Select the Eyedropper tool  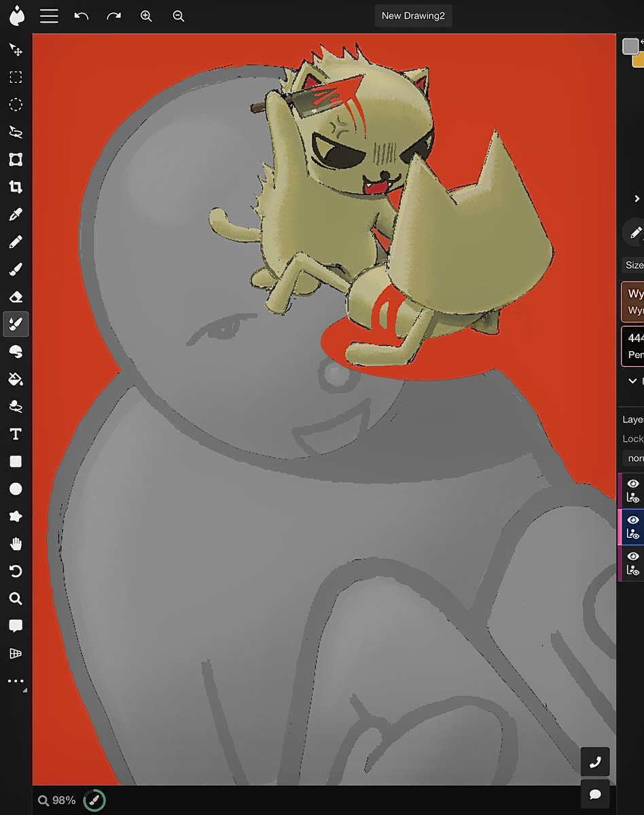pyautogui.click(x=16, y=215)
